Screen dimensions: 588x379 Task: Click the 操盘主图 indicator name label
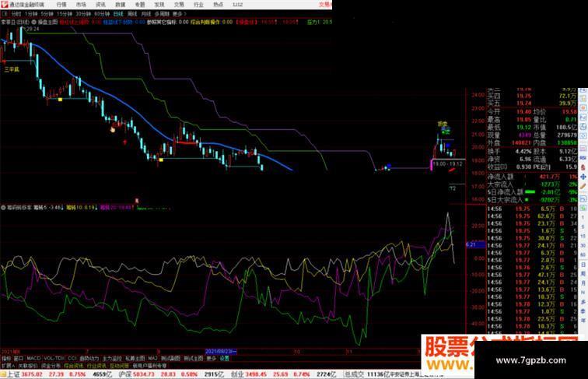coord(47,22)
